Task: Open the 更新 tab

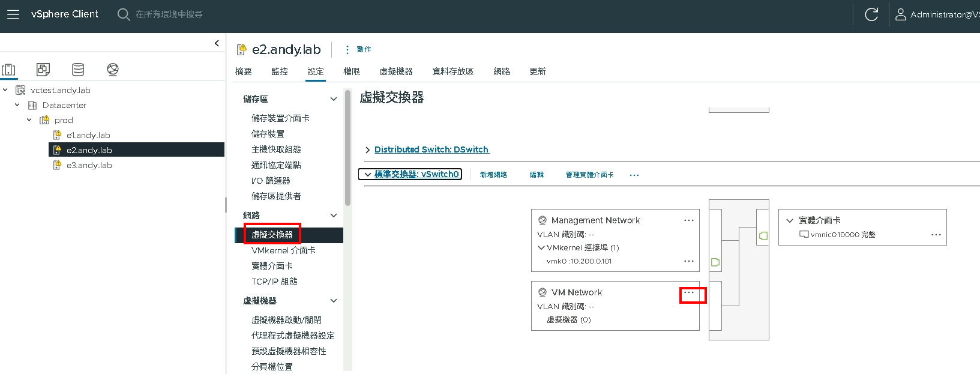Action: tap(538, 71)
